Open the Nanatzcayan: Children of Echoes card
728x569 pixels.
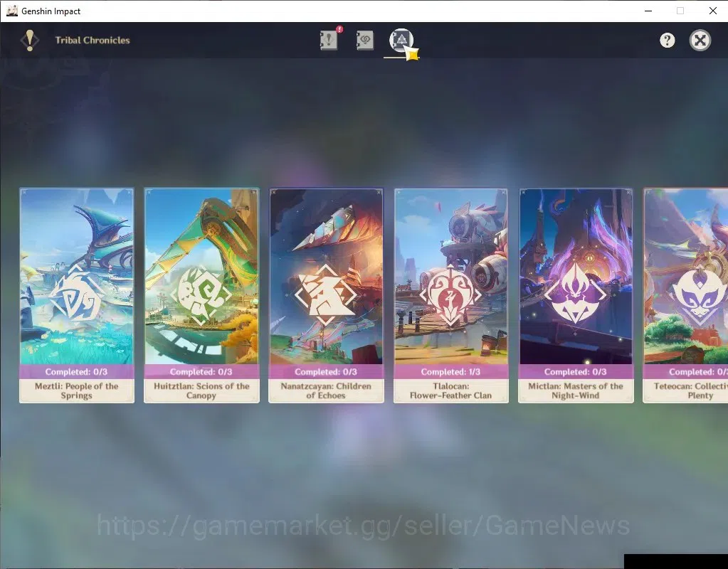click(326, 295)
